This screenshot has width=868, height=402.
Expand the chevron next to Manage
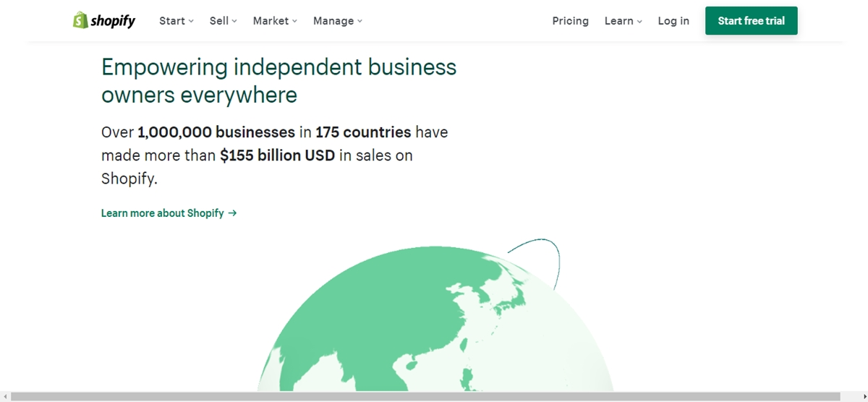tap(359, 22)
